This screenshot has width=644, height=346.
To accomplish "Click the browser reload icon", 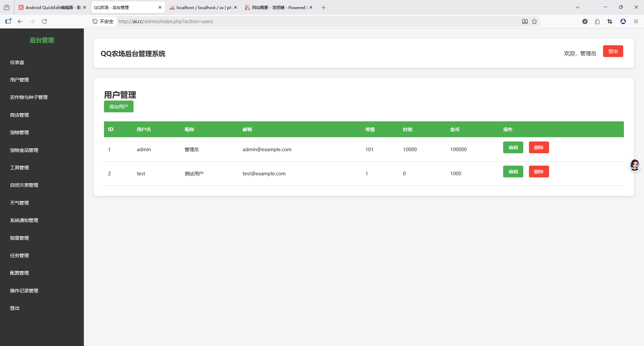I will pyautogui.click(x=44, y=21).
